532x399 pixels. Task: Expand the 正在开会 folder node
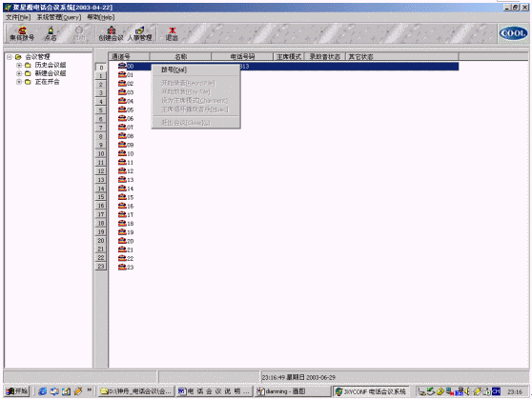pyautogui.click(x=19, y=82)
